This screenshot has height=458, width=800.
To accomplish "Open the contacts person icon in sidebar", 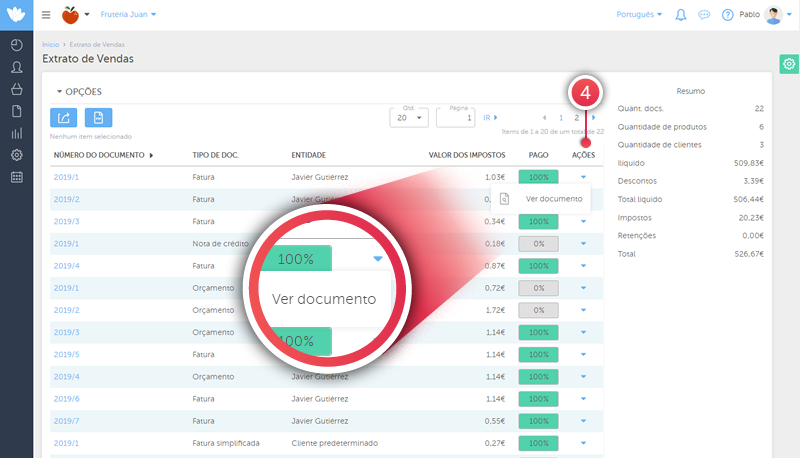I will 16,67.
